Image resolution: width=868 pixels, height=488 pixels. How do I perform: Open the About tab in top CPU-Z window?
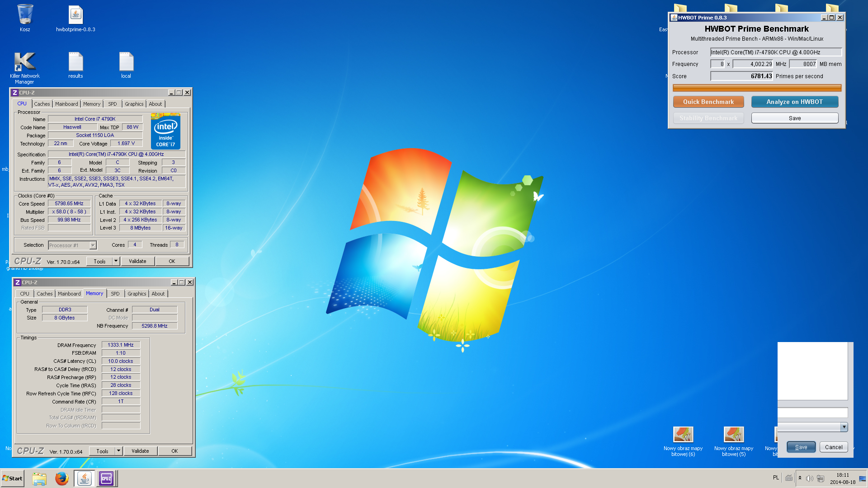[x=156, y=104]
